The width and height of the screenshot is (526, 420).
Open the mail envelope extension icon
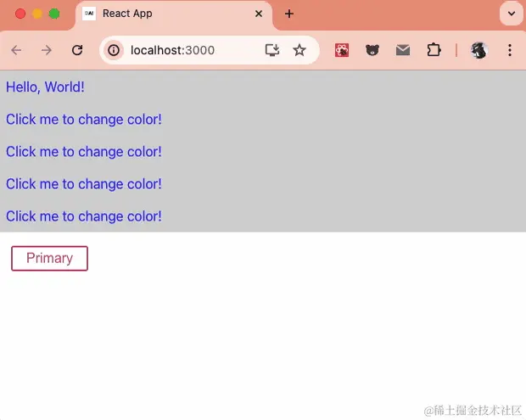403,50
